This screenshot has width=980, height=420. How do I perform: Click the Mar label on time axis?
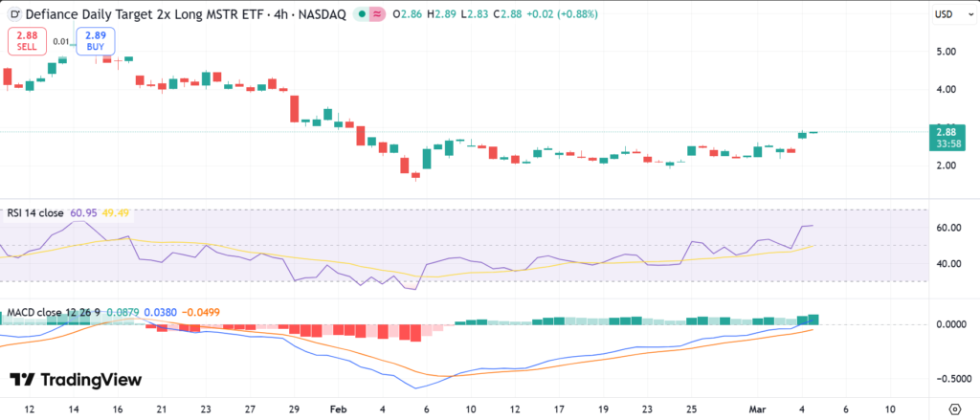[x=756, y=409]
